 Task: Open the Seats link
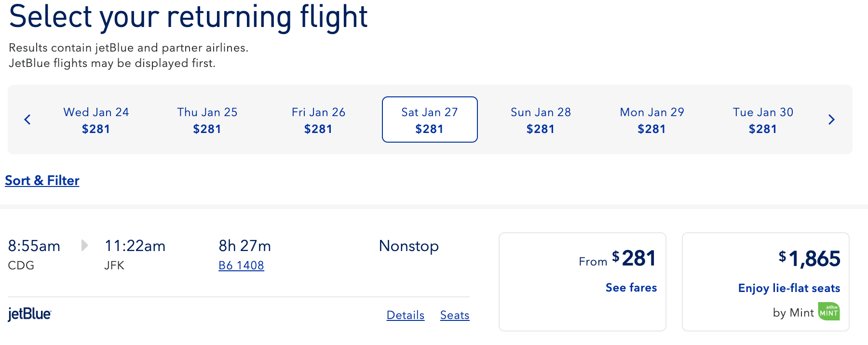coord(455,315)
